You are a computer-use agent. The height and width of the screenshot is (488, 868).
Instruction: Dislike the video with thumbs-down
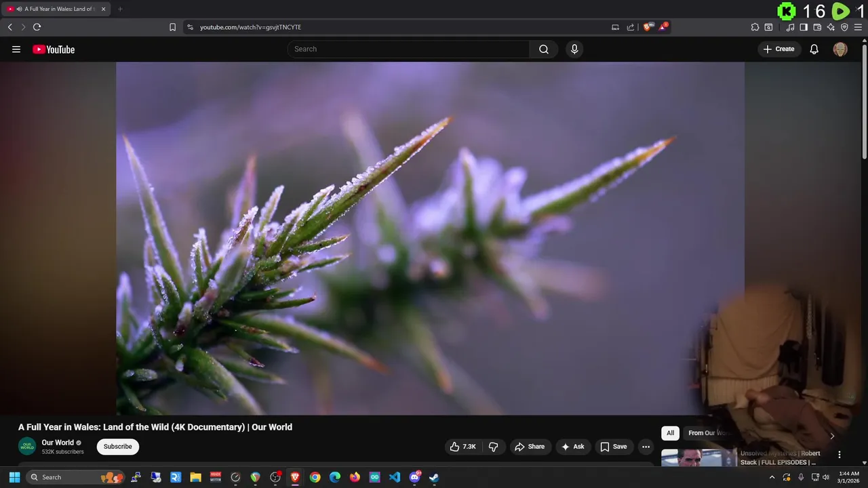coord(494,447)
